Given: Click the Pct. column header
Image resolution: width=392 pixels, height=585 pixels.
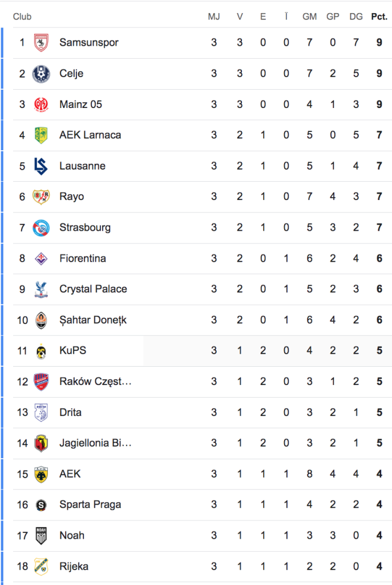Looking at the screenshot, I should point(378,17).
